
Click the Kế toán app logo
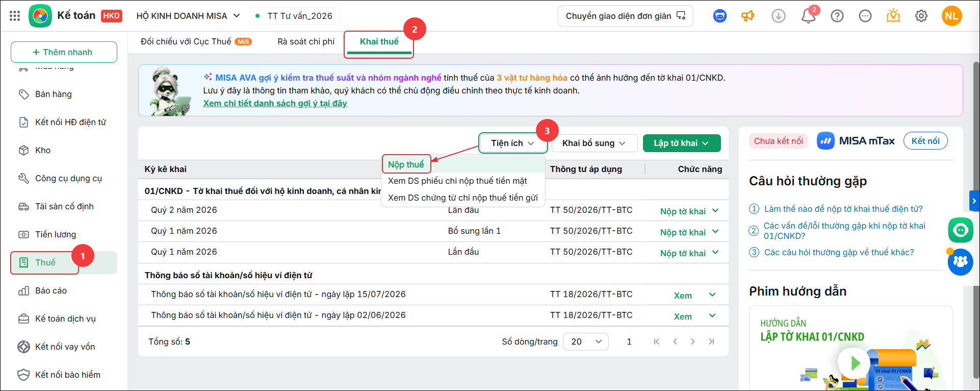(40, 16)
